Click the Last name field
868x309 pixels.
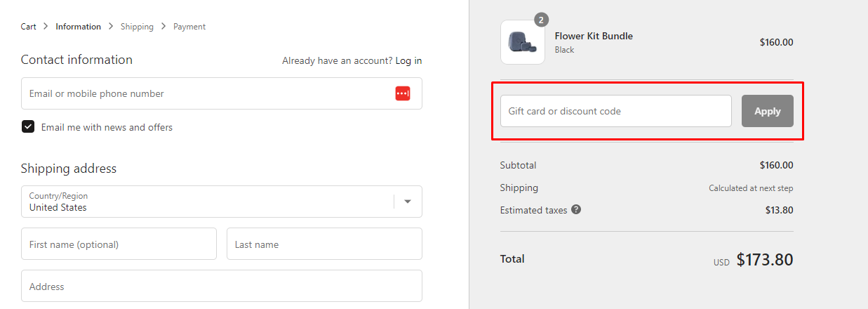click(324, 244)
